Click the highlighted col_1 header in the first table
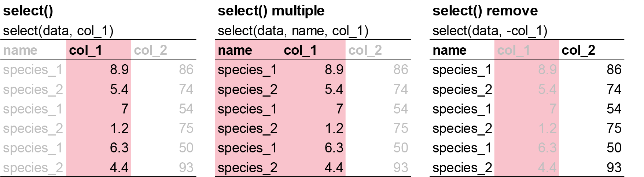This screenshot has width=644, height=177. pyautogui.click(x=85, y=50)
